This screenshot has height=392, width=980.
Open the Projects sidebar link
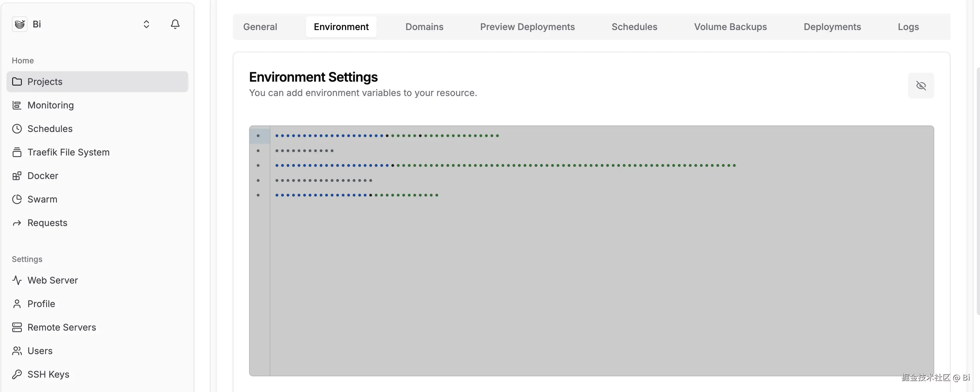[45, 82]
